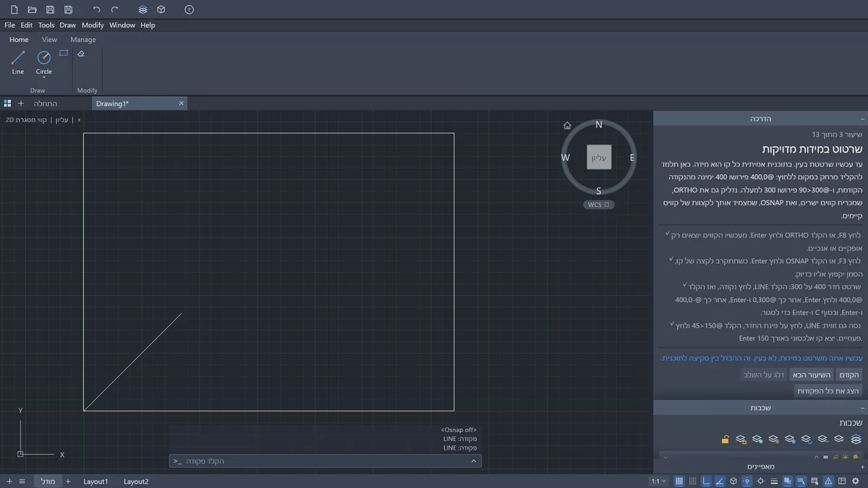
Task: Open the Modify menu
Action: click(x=93, y=25)
